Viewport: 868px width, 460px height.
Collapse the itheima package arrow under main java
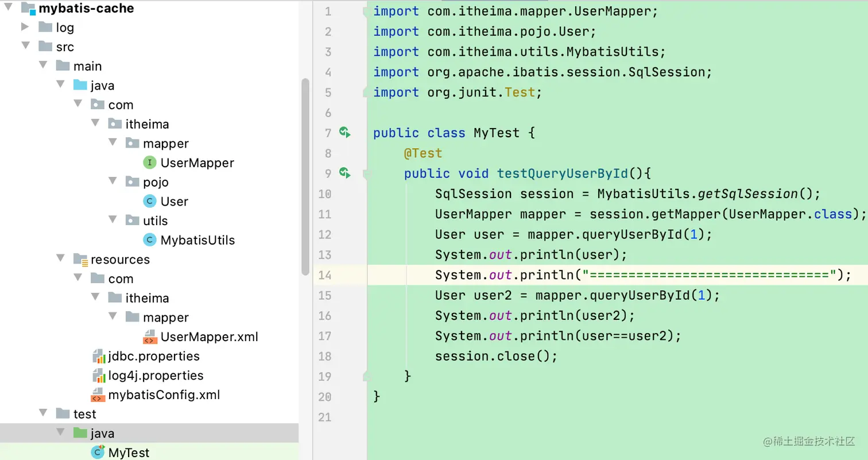(95, 123)
